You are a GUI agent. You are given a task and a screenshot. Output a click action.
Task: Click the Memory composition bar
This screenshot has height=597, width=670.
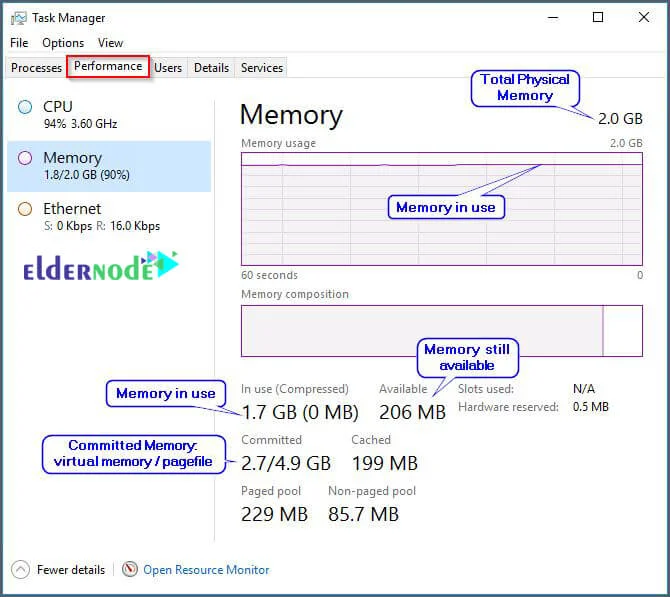pyautogui.click(x=441, y=330)
